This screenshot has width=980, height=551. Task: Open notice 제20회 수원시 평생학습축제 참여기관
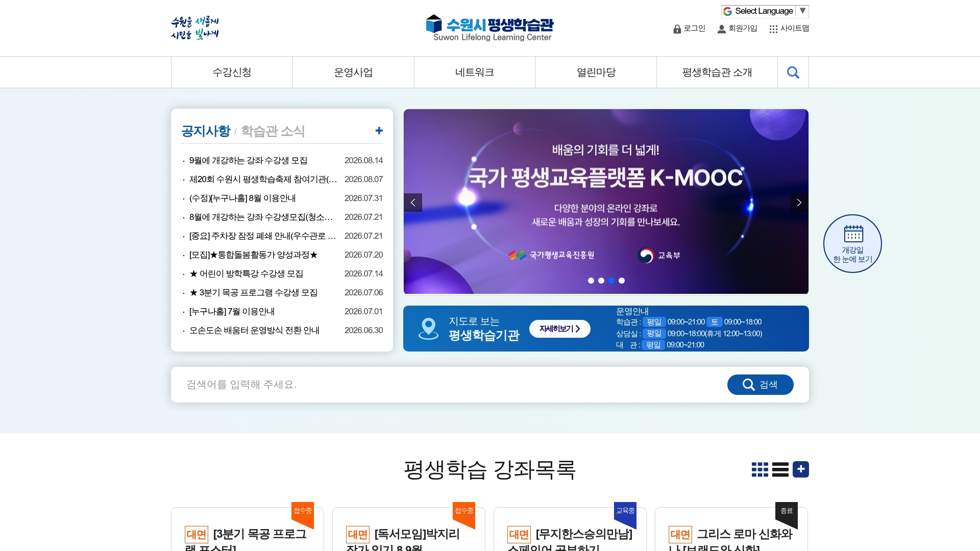click(263, 179)
